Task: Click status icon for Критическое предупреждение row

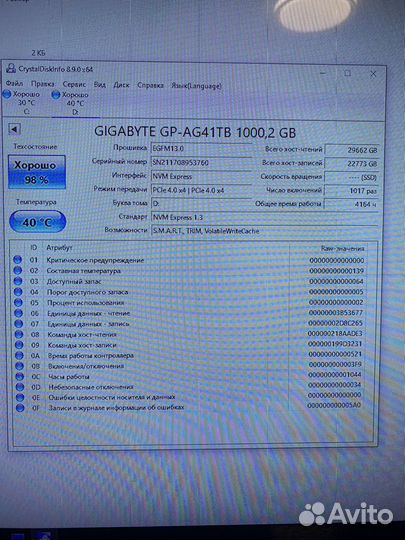Action: (x=18, y=260)
